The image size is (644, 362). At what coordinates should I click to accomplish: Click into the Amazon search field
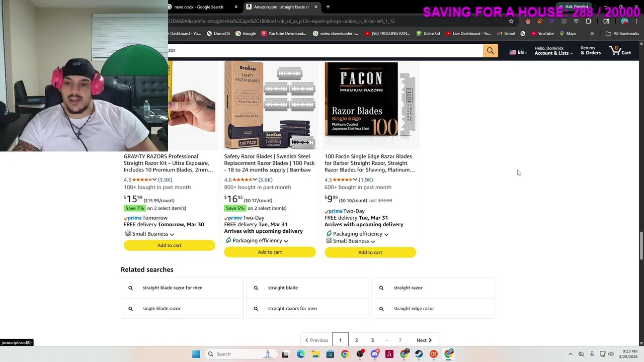(x=325, y=51)
